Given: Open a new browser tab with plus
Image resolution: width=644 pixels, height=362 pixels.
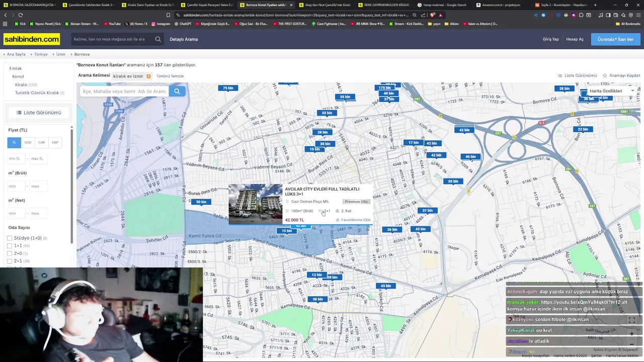Looking at the screenshot, I should point(595,5).
